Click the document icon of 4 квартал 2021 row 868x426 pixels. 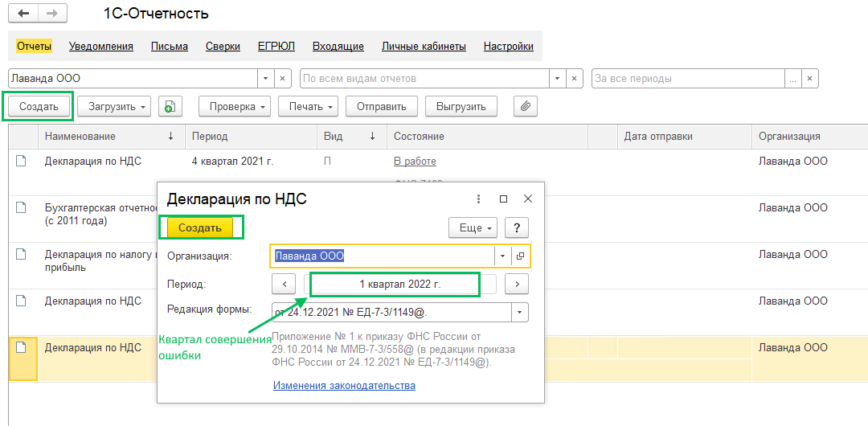click(20, 162)
